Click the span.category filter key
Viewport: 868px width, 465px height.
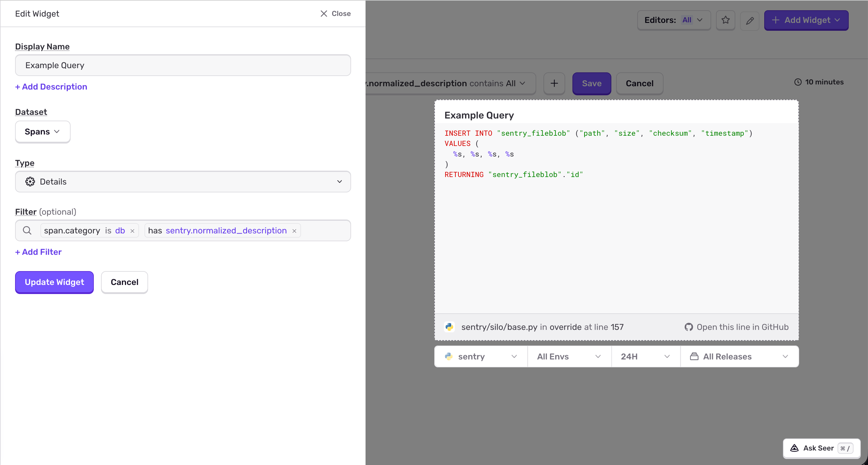coord(72,230)
